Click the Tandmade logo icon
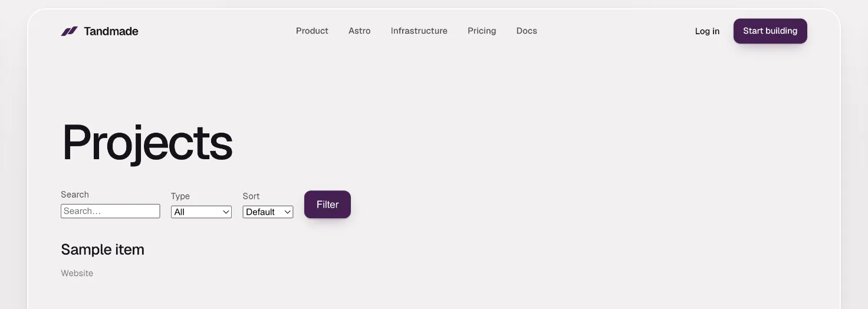 (69, 31)
